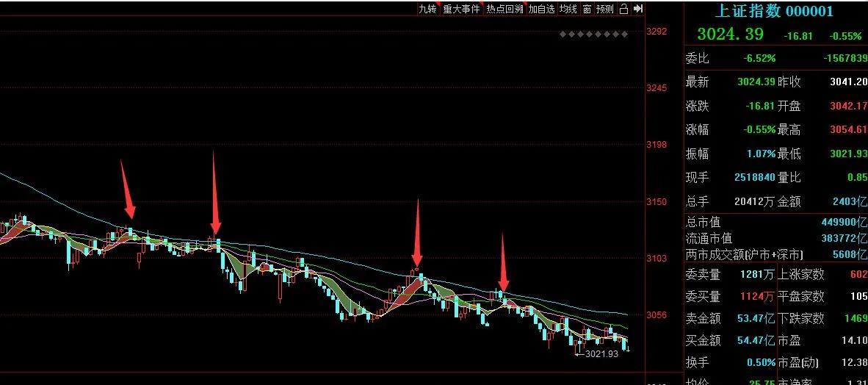
Task: Open the 九转 indicator
Action: pyautogui.click(x=427, y=9)
